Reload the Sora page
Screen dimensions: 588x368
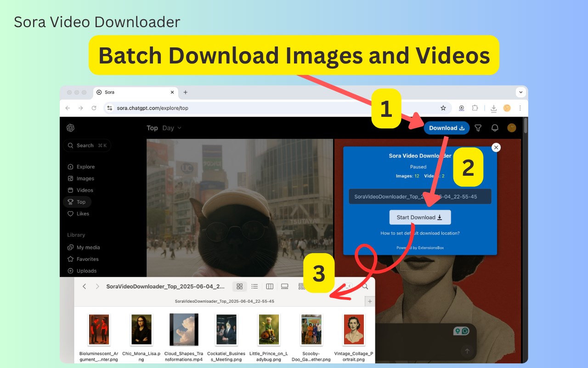[x=94, y=108]
